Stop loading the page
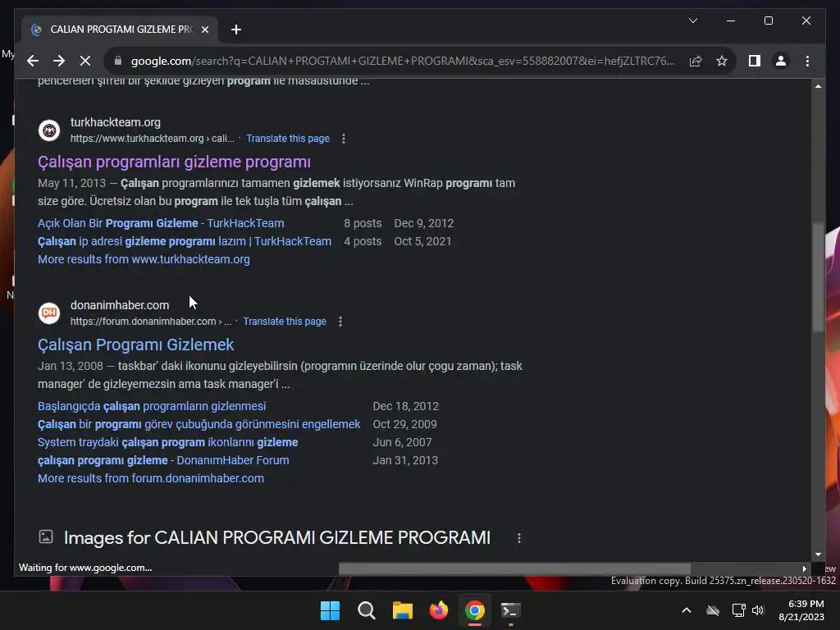 click(x=85, y=61)
